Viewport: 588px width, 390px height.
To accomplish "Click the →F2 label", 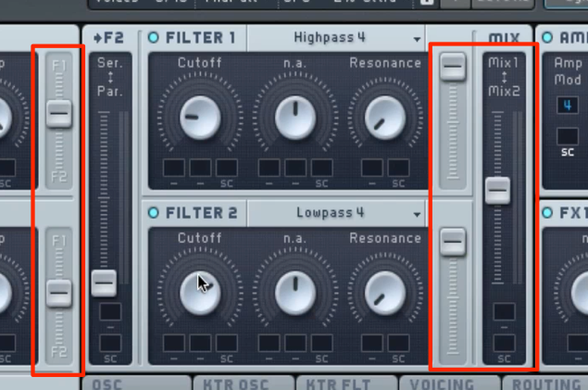I will coord(108,38).
